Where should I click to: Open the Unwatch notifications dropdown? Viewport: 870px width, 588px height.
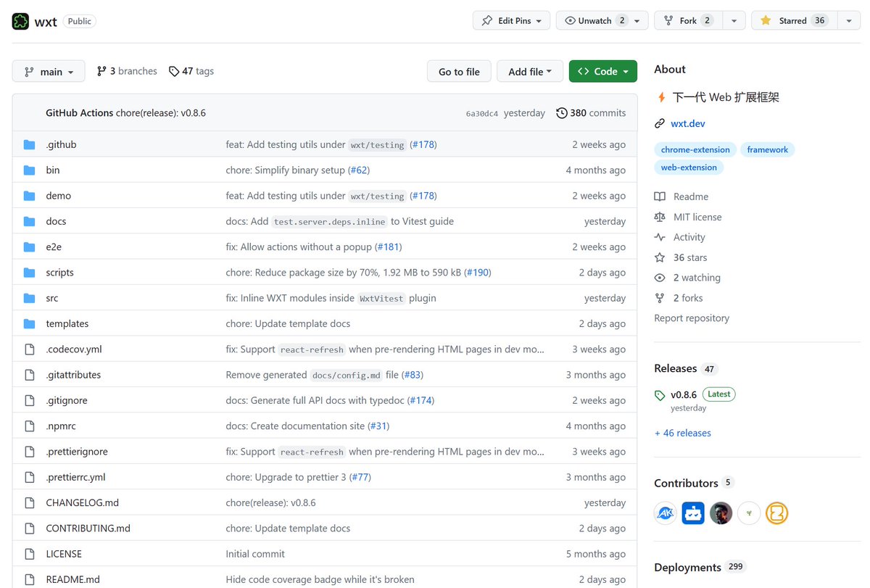tap(602, 21)
